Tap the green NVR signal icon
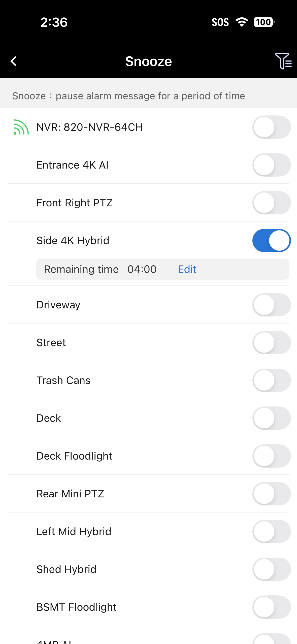The width and height of the screenshot is (297, 644). (x=21, y=127)
